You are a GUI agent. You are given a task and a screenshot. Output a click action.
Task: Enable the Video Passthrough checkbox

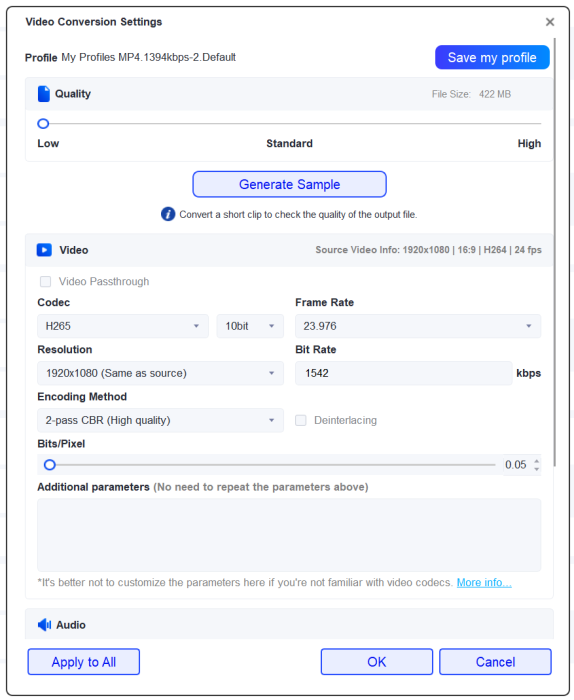(x=45, y=281)
